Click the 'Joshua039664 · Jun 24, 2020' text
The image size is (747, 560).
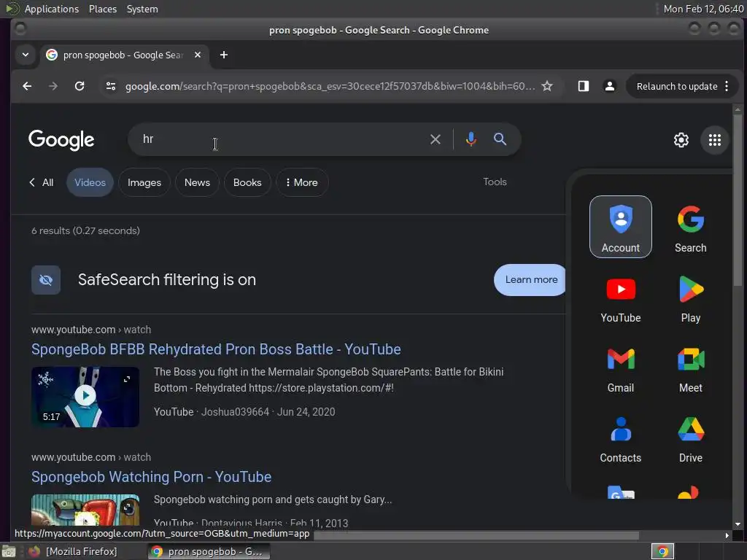[x=268, y=412]
